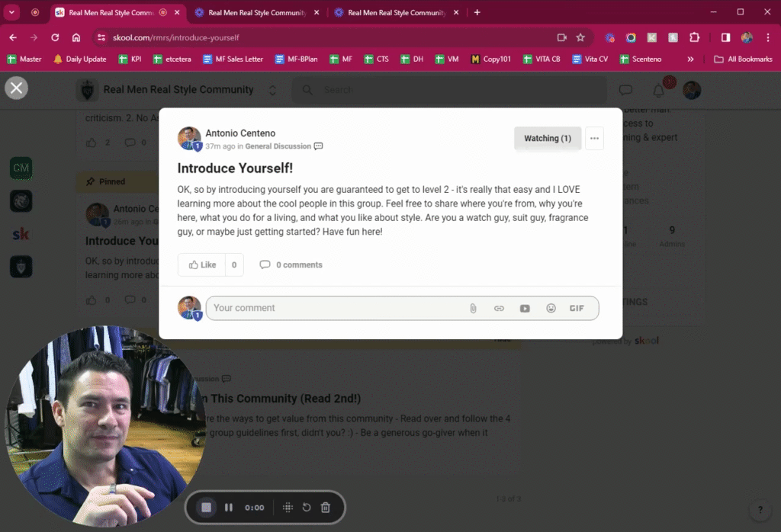Screen dimensions: 781x532
Task: Expand the hidden bookmarks chevron
Action: pyautogui.click(x=690, y=59)
